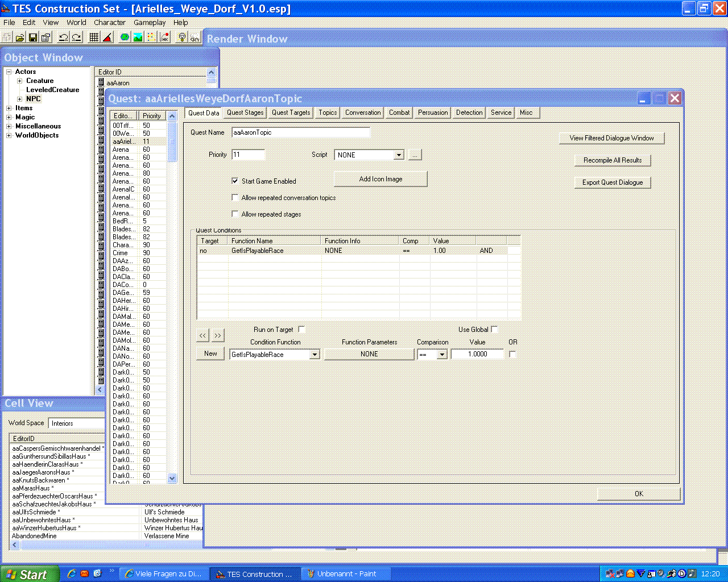Click the Save floppy disk icon
Viewport: 728px width, 582px height.
pos(33,38)
